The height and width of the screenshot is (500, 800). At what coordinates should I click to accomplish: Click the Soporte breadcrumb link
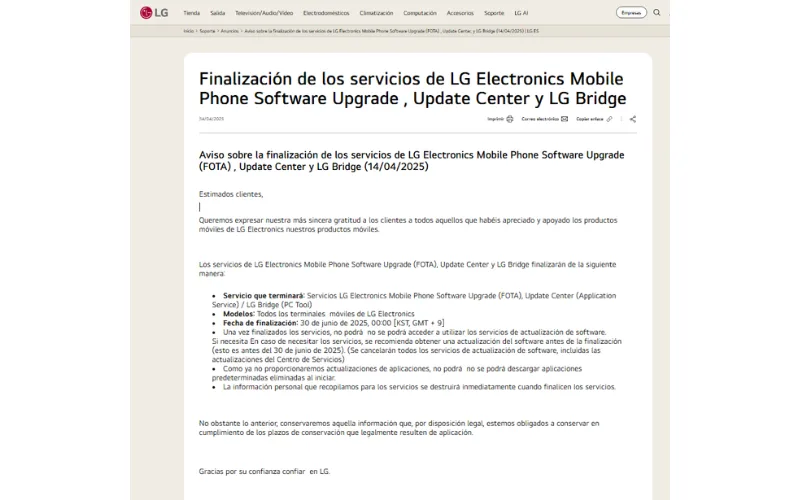point(207,31)
